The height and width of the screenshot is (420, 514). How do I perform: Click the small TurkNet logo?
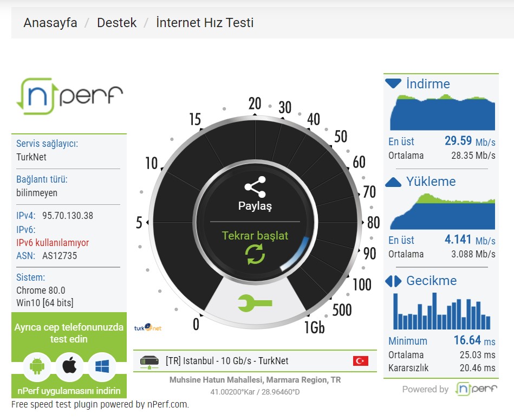pos(148,327)
